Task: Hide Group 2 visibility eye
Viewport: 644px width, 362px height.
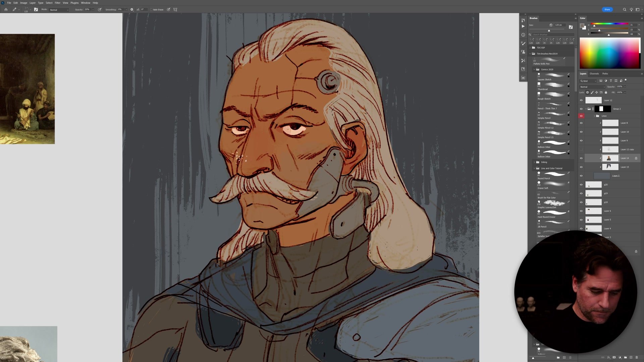Action: [x=581, y=109]
